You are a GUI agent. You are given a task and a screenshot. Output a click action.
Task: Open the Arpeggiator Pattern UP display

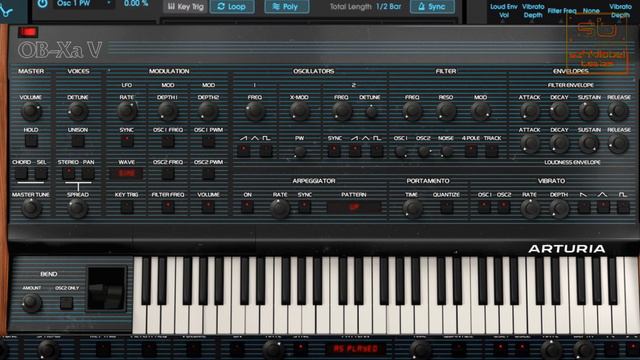point(354,207)
